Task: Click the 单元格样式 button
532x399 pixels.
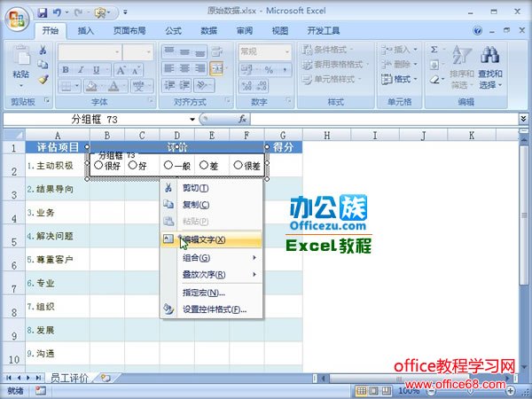Action: [x=331, y=80]
